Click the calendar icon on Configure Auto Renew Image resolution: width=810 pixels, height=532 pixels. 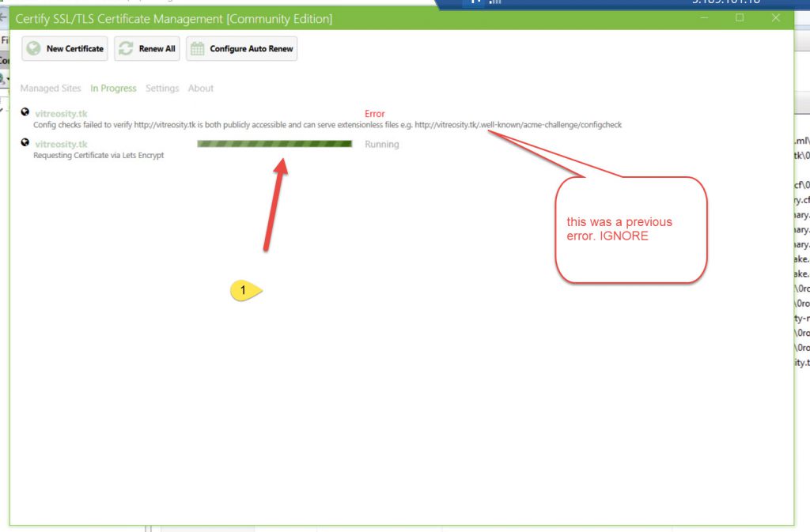point(198,49)
